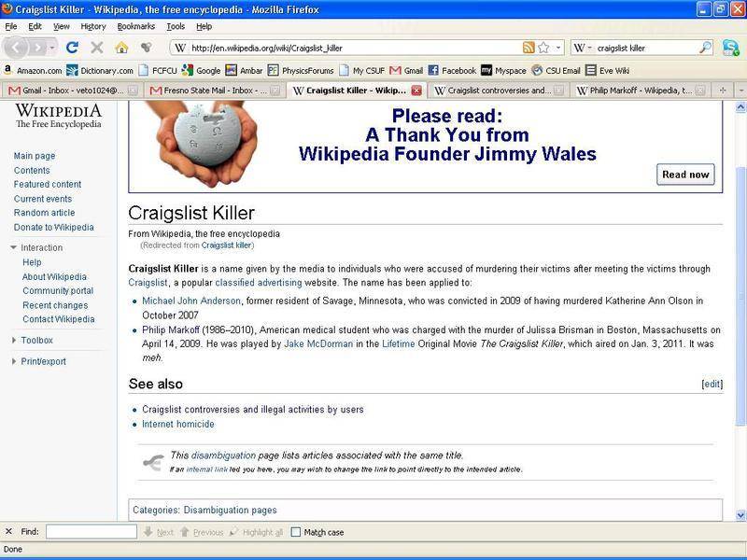Reload the page with the refresh icon
The width and height of the screenshot is (747, 560).
point(72,47)
